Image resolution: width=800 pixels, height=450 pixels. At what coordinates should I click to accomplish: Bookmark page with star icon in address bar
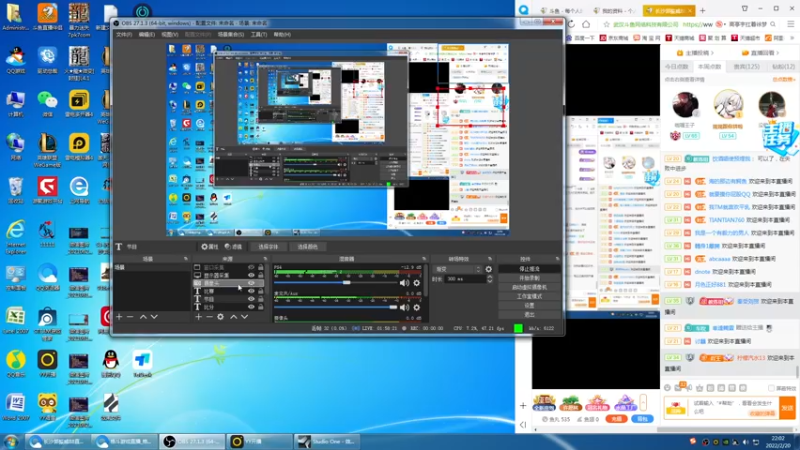tap(606, 24)
